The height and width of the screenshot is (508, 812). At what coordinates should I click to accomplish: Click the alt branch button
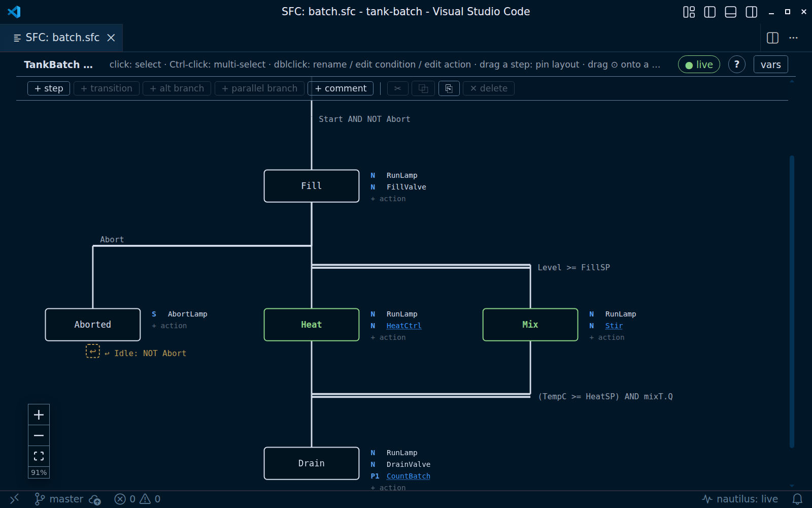pyautogui.click(x=177, y=88)
